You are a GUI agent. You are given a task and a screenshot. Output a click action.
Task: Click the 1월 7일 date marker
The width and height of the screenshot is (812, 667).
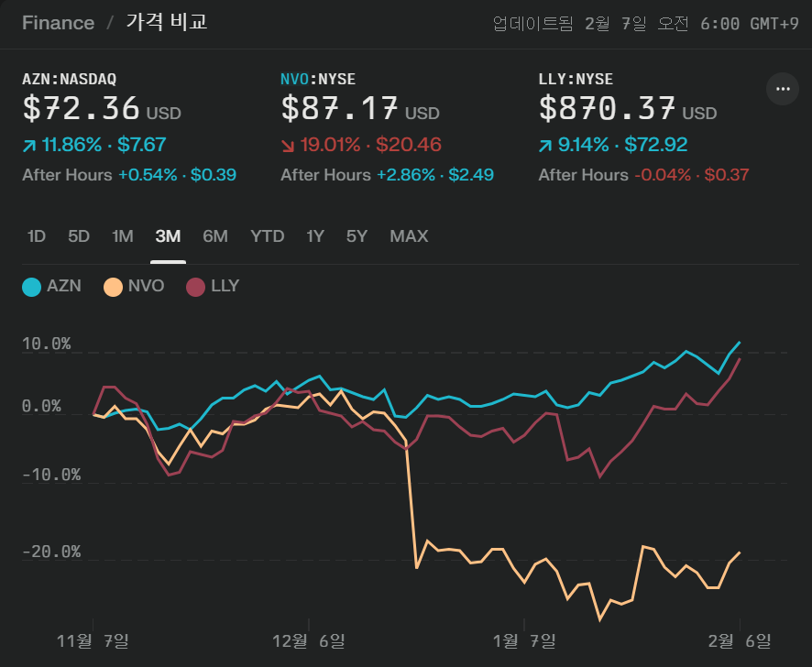524,641
